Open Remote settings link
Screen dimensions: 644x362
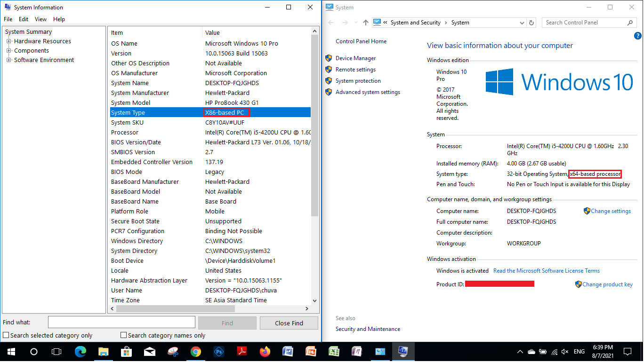point(355,70)
